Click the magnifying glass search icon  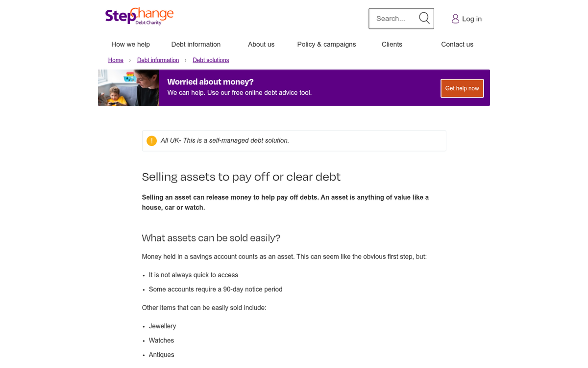pos(424,18)
